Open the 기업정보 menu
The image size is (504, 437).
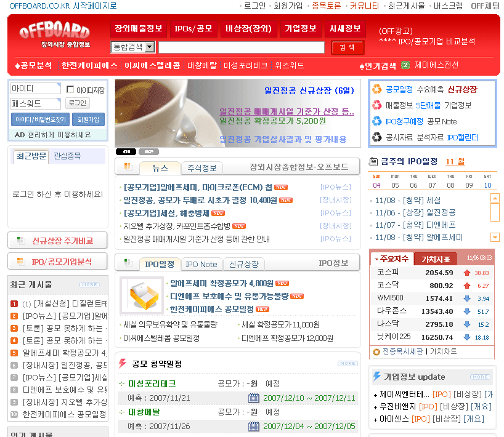(x=301, y=28)
